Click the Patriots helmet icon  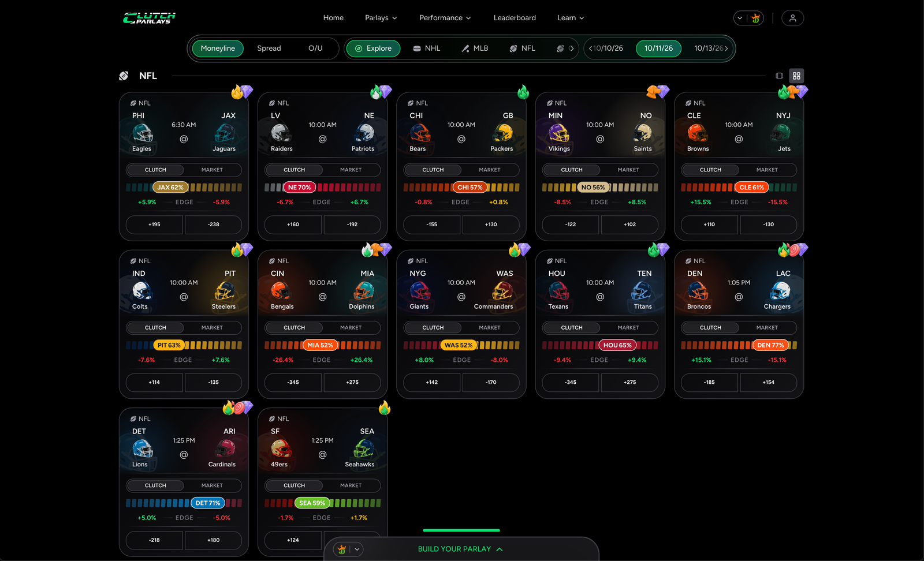[x=364, y=133]
